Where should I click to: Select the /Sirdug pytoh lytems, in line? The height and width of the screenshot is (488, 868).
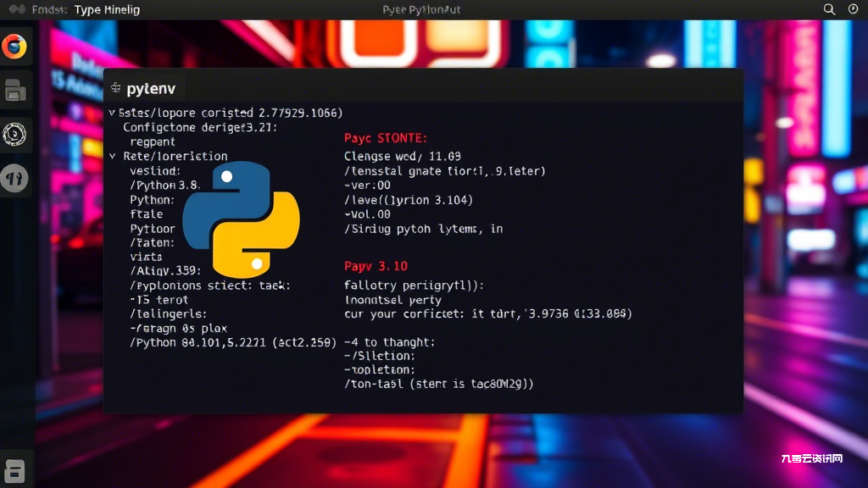pyautogui.click(x=424, y=229)
